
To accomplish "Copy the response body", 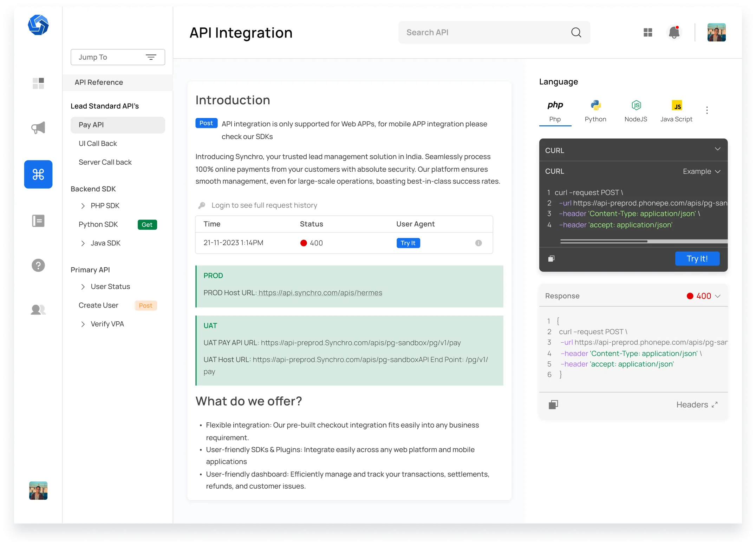I will [x=553, y=405].
